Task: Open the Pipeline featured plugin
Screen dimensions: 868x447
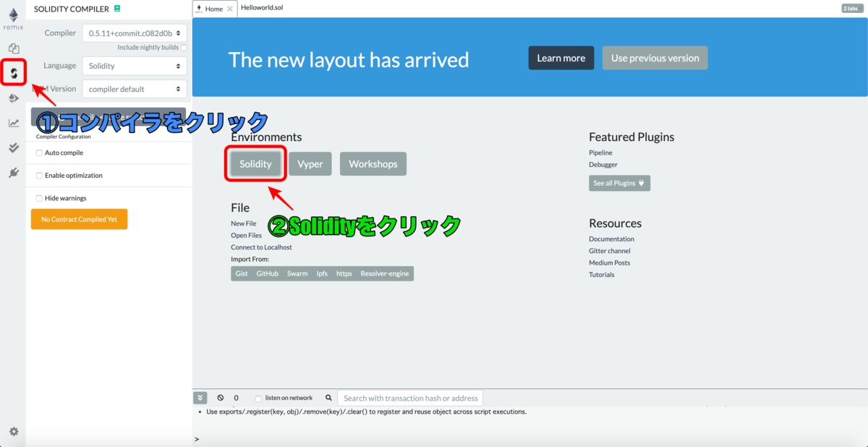Action: tap(600, 153)
